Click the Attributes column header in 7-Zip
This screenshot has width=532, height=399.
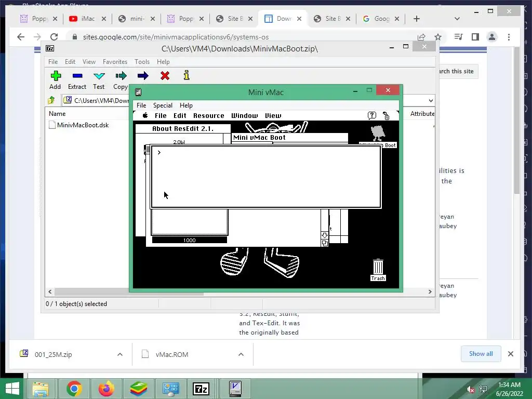tap(422, 114)
